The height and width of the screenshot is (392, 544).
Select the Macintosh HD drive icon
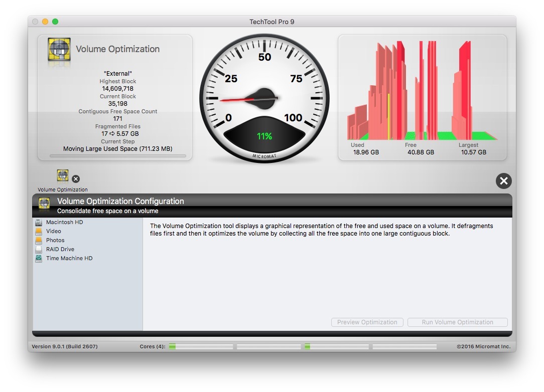click(39, 222)
